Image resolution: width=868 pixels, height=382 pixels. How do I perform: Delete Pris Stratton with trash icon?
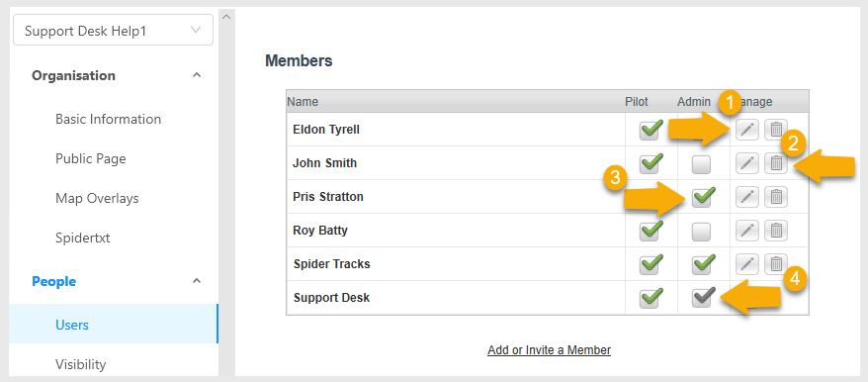coord(776,197)
